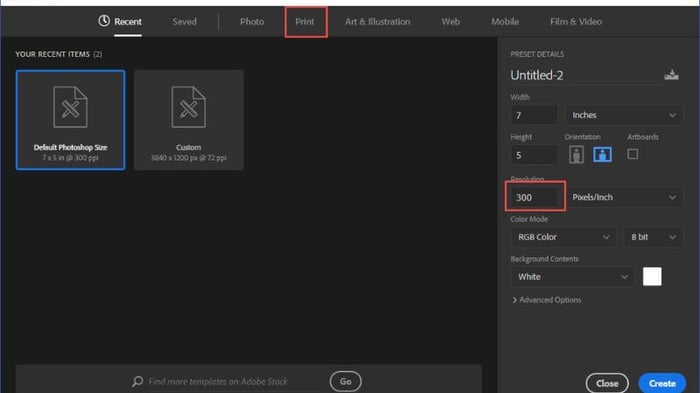Click the white background color swatch
Viewport: 700px width, 393px height.
(x=652, y=276)
